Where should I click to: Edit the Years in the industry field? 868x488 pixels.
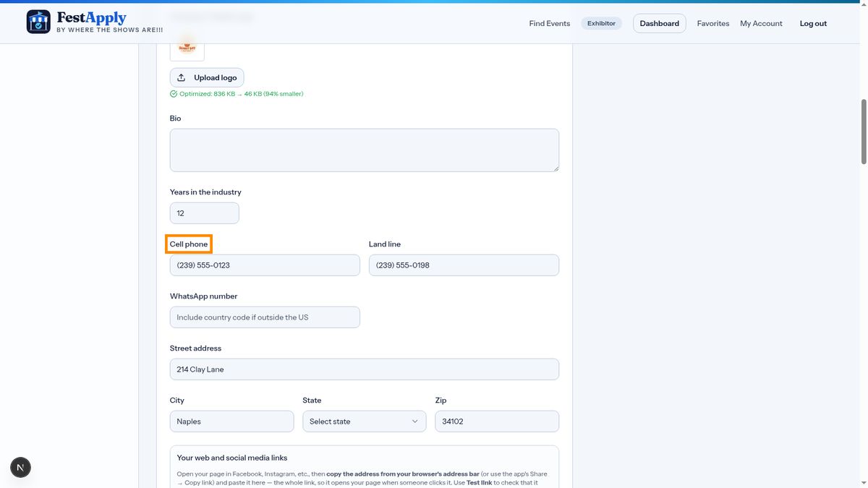coord(205,213)
